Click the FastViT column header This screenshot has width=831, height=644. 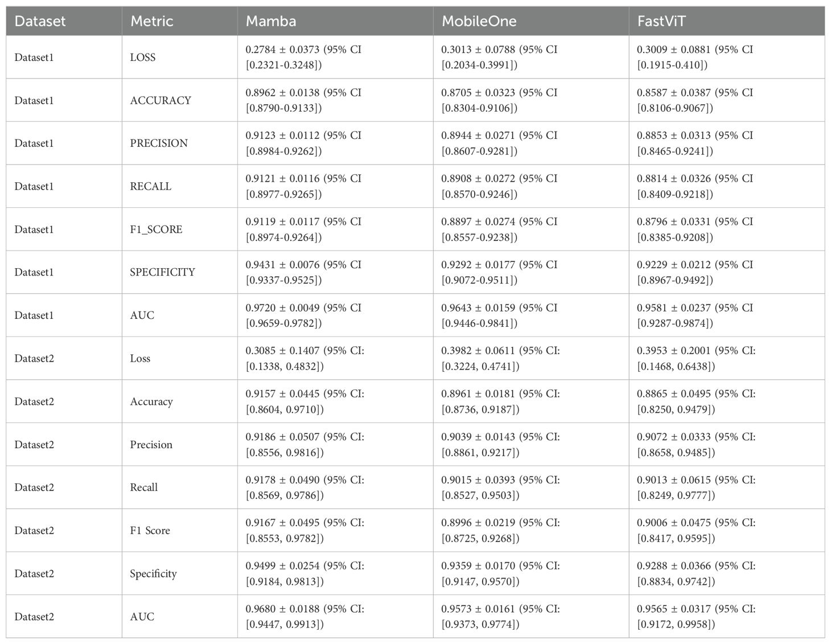click(x=661, y=21)
